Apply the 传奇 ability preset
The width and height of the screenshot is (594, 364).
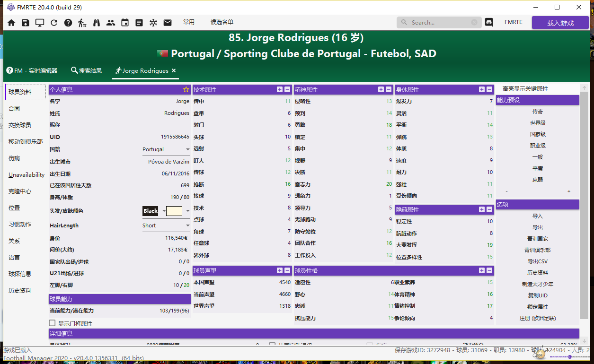tap(538, 112)
